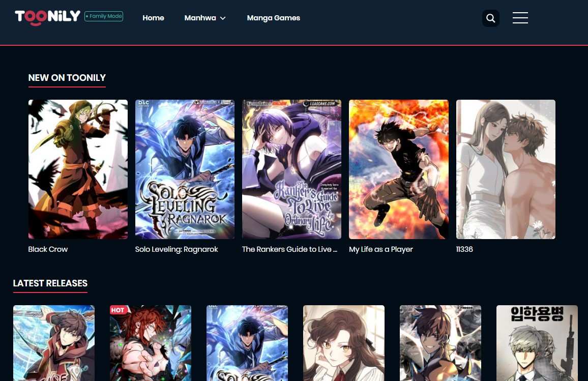Toggle the Family Mode badge
Screen dimensions: 588x381
[104, 16]
